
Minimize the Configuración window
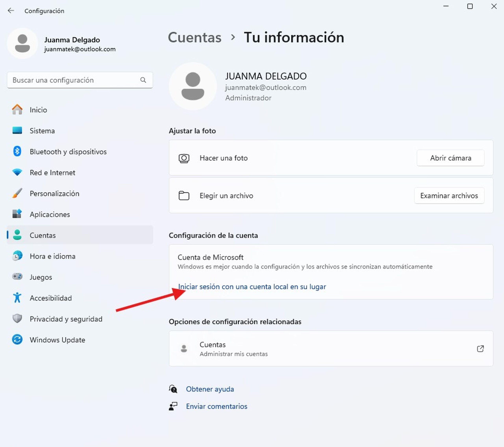click(446, 6)
